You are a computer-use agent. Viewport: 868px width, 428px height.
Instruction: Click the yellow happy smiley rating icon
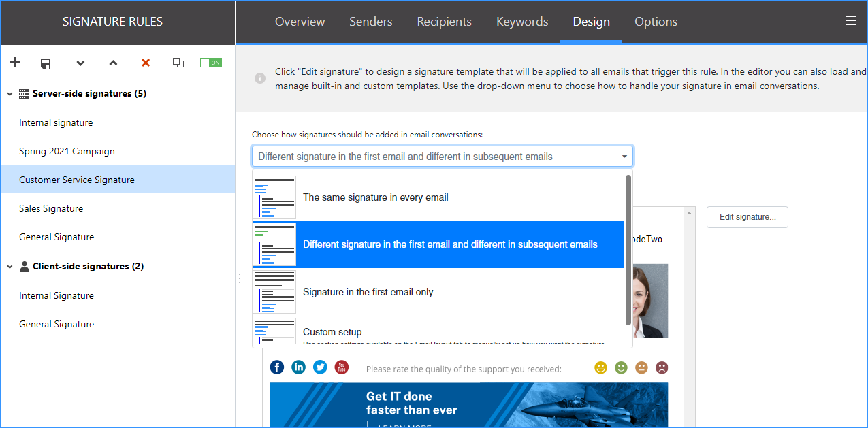click(x=600, y=368)
